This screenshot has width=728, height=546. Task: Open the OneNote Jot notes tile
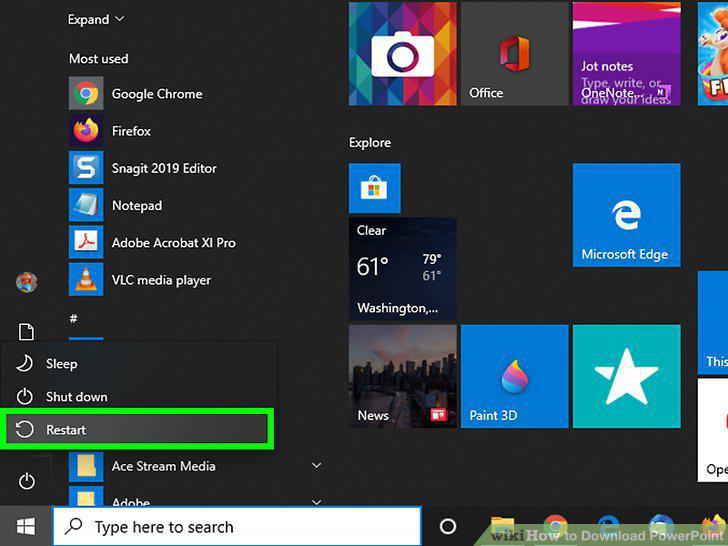coord(626,53)
